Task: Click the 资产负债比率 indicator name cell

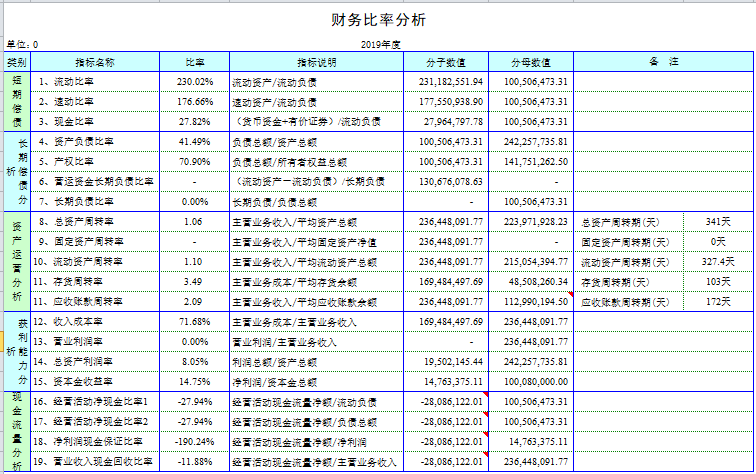Action: point(95,142)
